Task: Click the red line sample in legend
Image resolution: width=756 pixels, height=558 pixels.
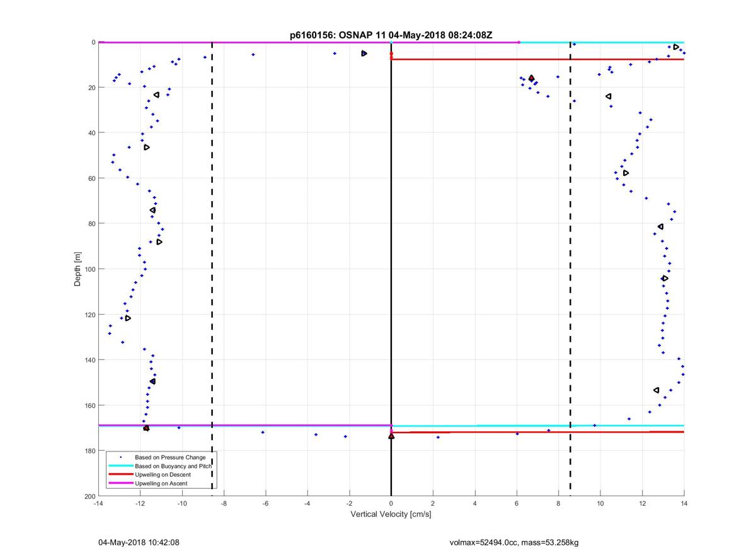Action: click(x=120, y=474)
